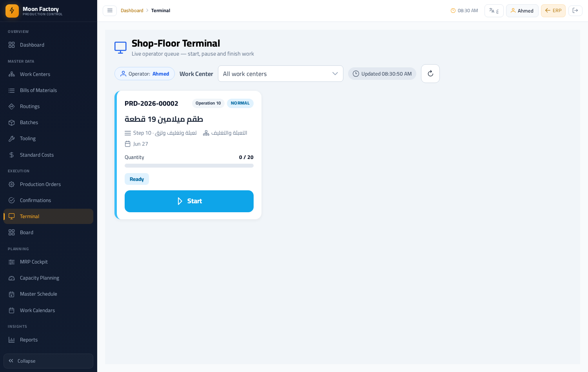Click the Operator: Ahmed badge
This screenshot has height=372, width=588.
pyautogui.click(x=145, y=74)
